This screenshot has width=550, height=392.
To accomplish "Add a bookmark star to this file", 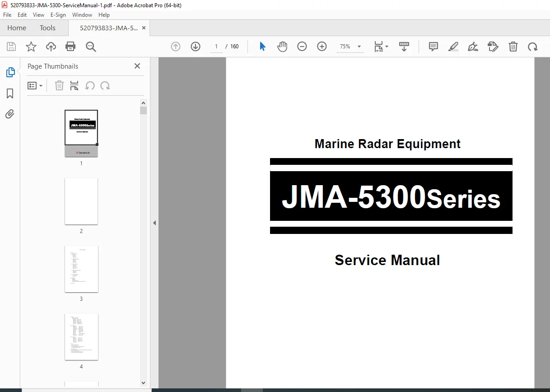I will [x=31, y=47].
